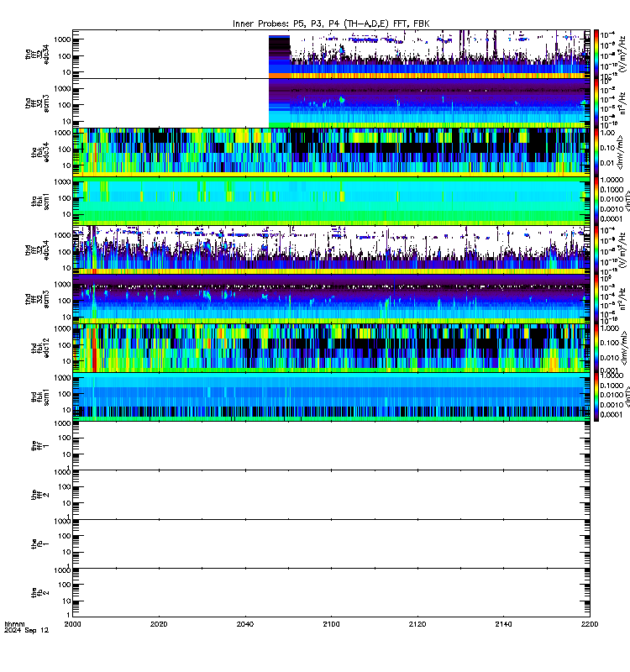Click the color bar beside thd fff scm3 panel

(x=596, y=299)
